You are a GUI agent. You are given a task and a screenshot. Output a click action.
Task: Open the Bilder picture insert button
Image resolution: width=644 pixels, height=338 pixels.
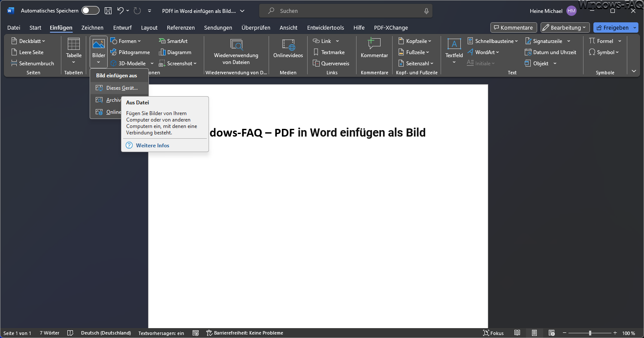click(x=99, y=52)
